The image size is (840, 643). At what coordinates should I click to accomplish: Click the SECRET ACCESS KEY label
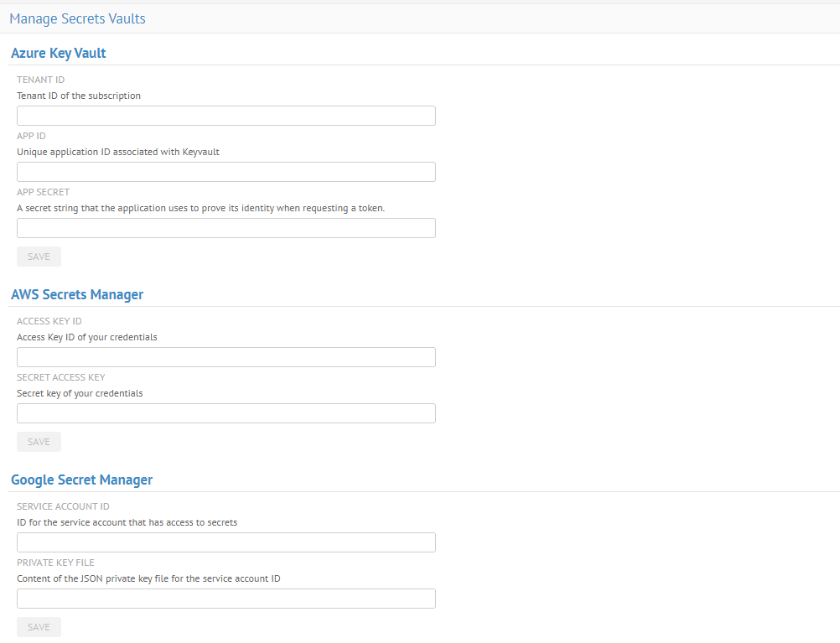[x=61, y=378]
